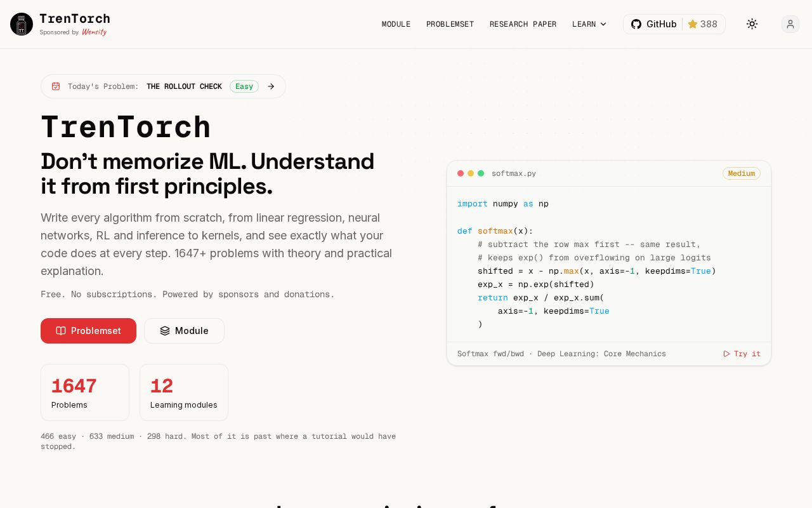The image size is (812, 508).
Task: Click the "exp_x = np.exp(shifted)" code line
Action: click(536, 284)
